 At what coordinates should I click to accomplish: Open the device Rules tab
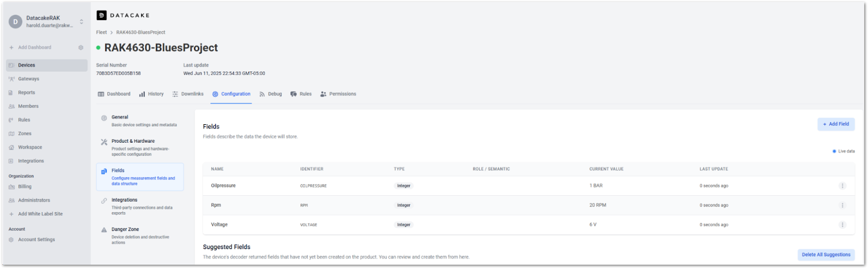[x=301, y=94]
